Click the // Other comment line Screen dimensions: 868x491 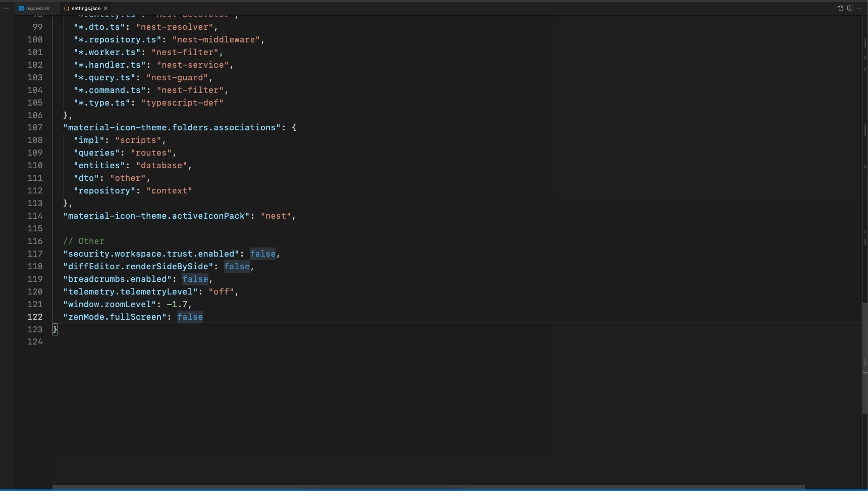(84, 241)
